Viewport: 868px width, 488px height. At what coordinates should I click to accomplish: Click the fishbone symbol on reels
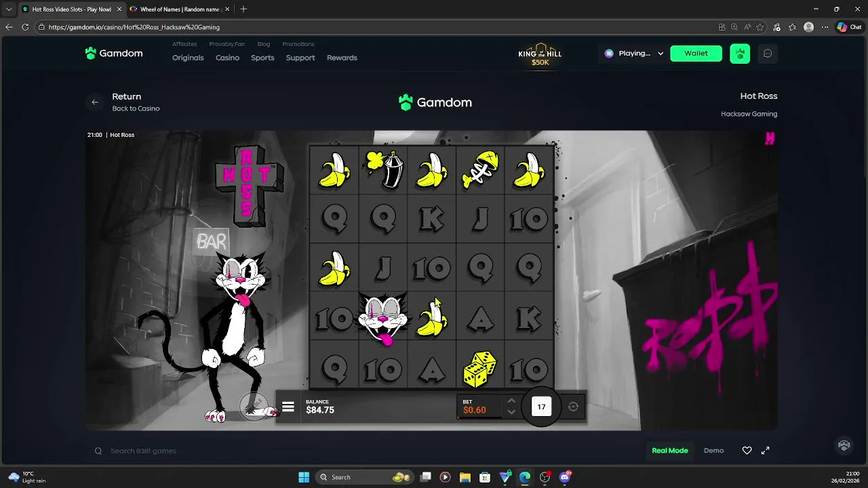click(481, 169)
